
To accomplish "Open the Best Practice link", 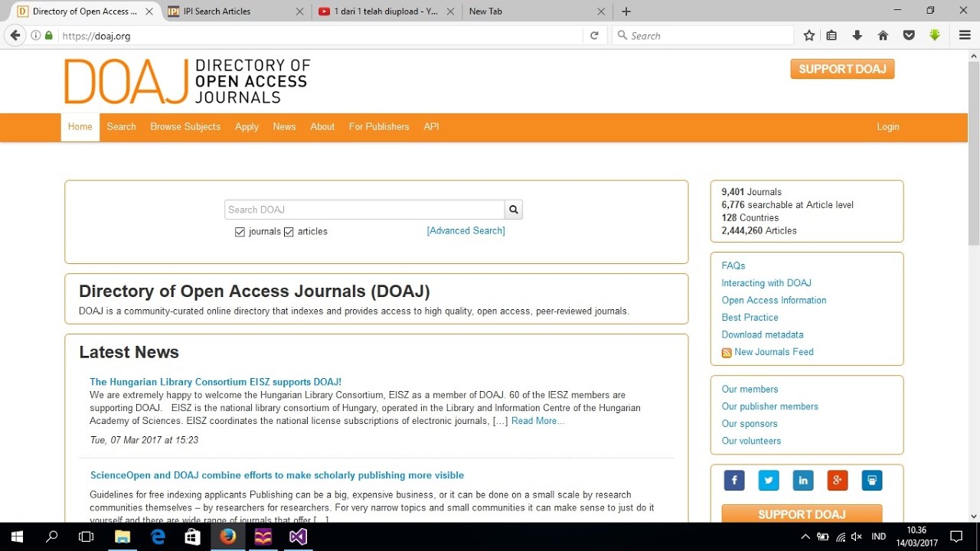I will pos(750,318).
